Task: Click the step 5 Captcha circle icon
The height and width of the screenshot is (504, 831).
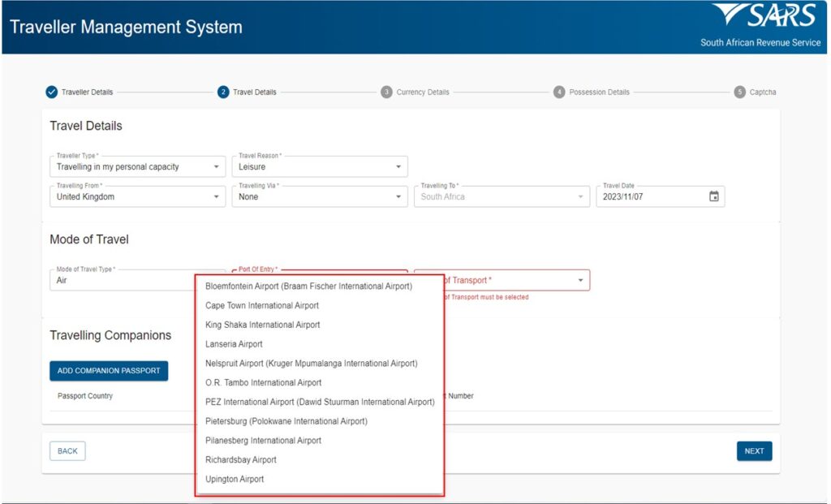Action: click(738, 92)
